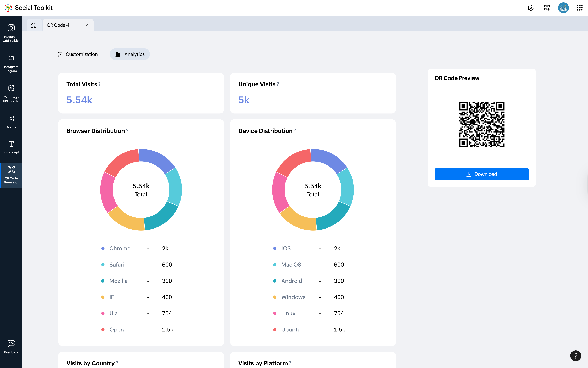Click the Chrome legend color dot
This screenshot has width=588, height=368.
point(103,248)
